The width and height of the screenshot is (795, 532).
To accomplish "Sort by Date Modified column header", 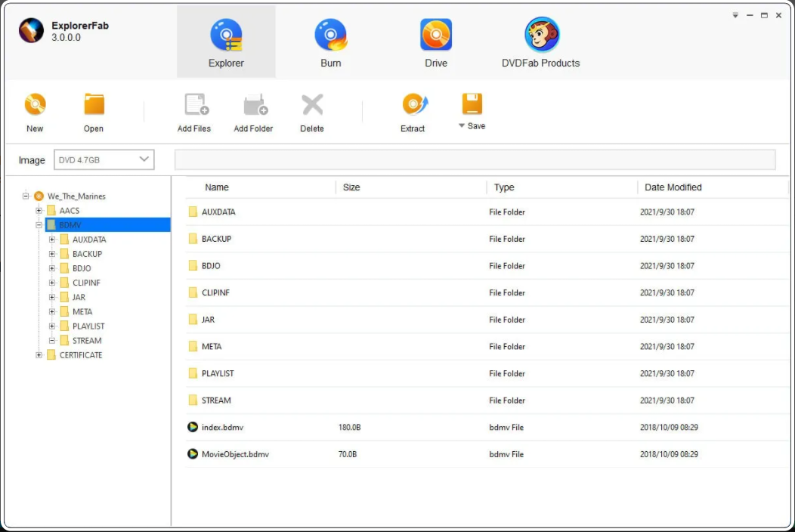I will click(673, 187).
